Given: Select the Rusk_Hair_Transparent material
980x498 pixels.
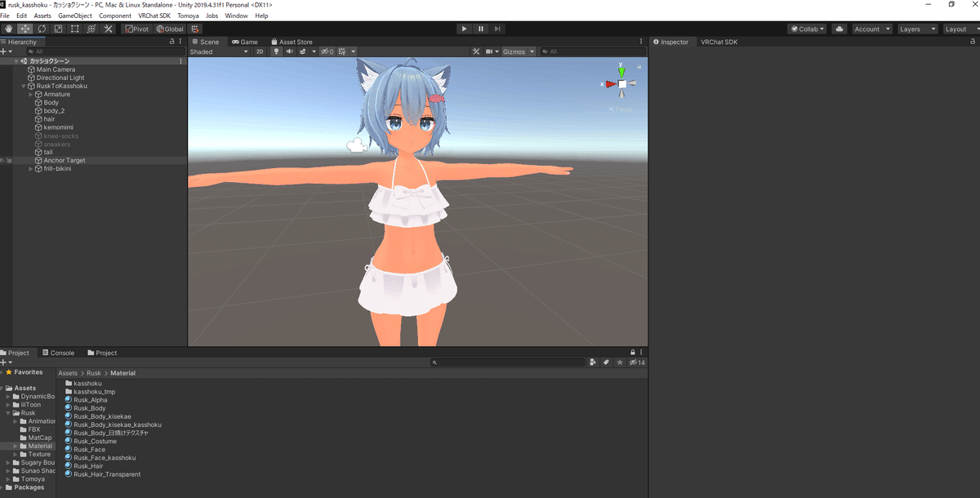Looking at the screenshot, I should pyautogui.click(x=107, y=474).
